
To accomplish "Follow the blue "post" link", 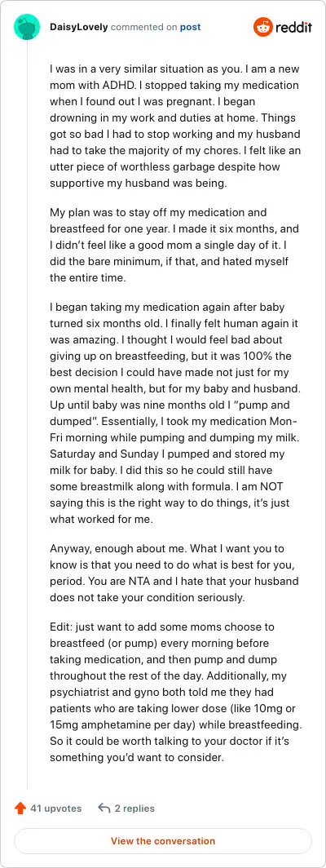I will point(190,27).
